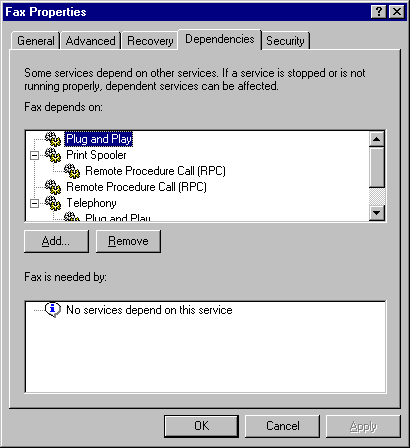The image size is (410, 448).
Task: Confirm with the OK button
Action: click(201, 426)
